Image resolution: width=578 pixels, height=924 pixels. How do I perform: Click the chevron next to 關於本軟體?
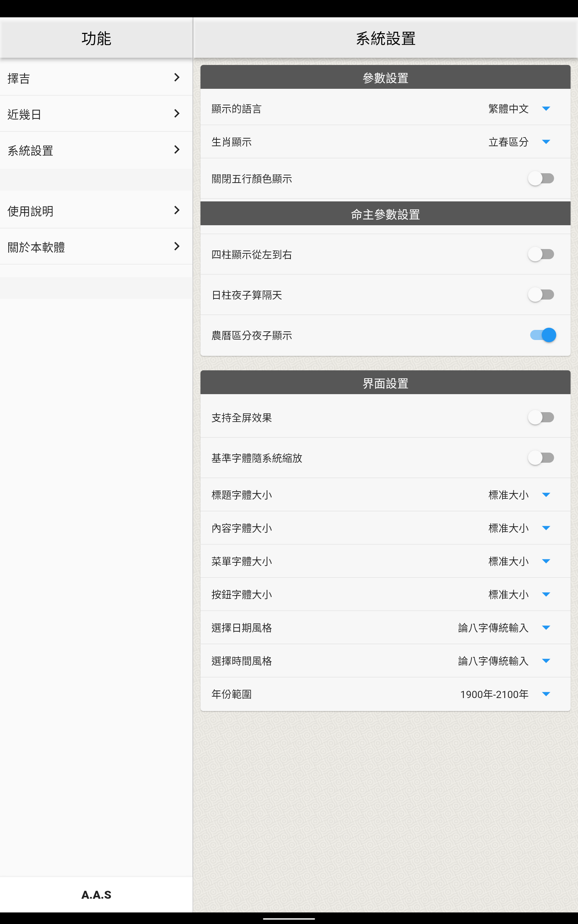[x=177, y=247]
